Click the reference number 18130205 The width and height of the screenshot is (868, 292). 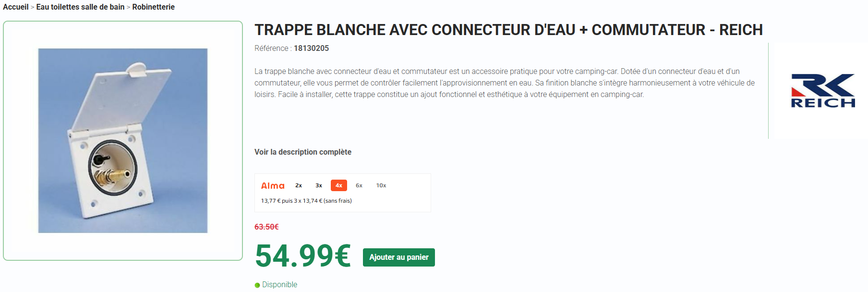point(311,49)
